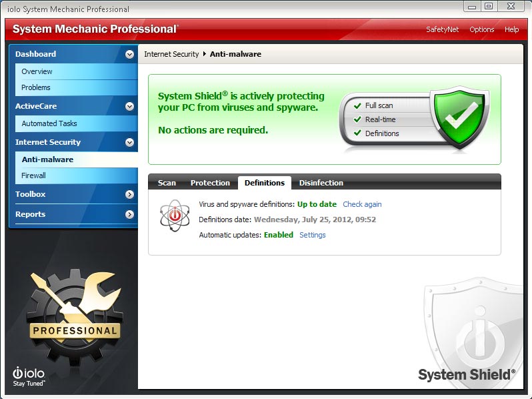Screen dimensions: 532x399
Task: Collapse the Dashboard section chevron
Action: [129, 54]
